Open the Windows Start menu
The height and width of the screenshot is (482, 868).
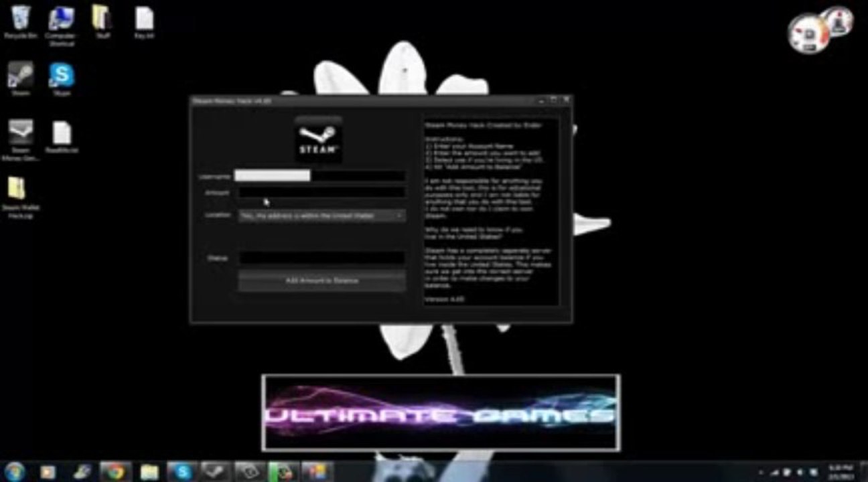[x=15, y=471]
